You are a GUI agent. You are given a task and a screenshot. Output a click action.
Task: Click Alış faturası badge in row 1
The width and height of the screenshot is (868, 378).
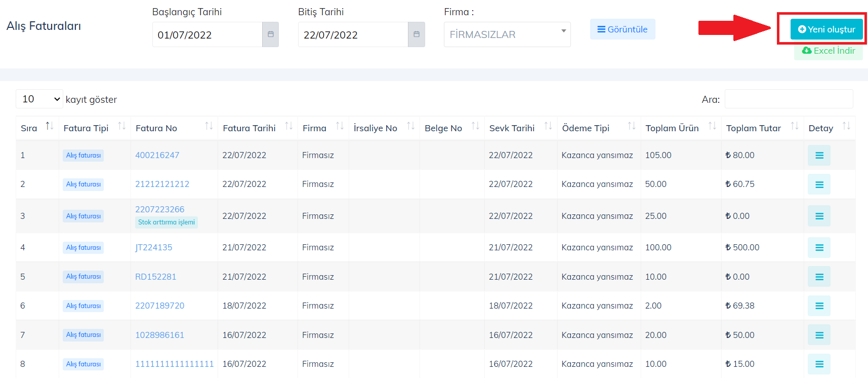pos(83,156)
